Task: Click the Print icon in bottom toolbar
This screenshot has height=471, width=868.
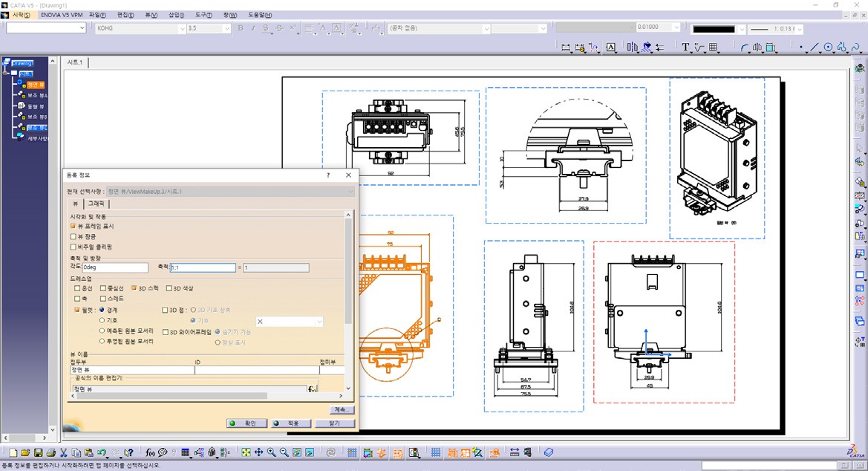Action: click(x=50, y=452)
